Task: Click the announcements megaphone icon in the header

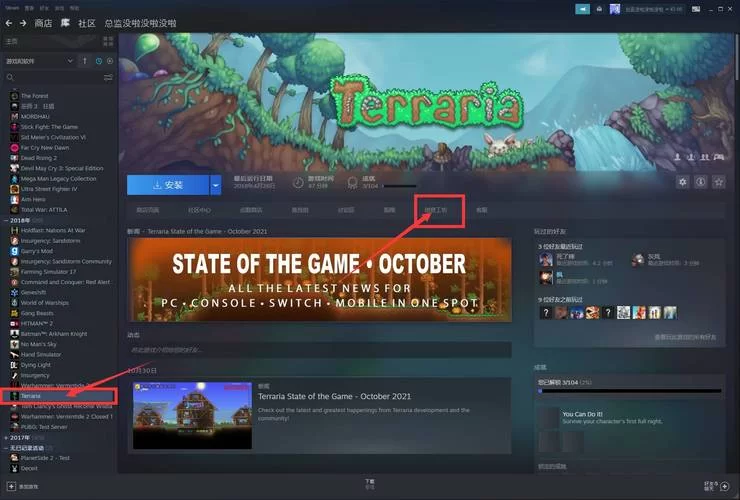Action: (582, 9)
